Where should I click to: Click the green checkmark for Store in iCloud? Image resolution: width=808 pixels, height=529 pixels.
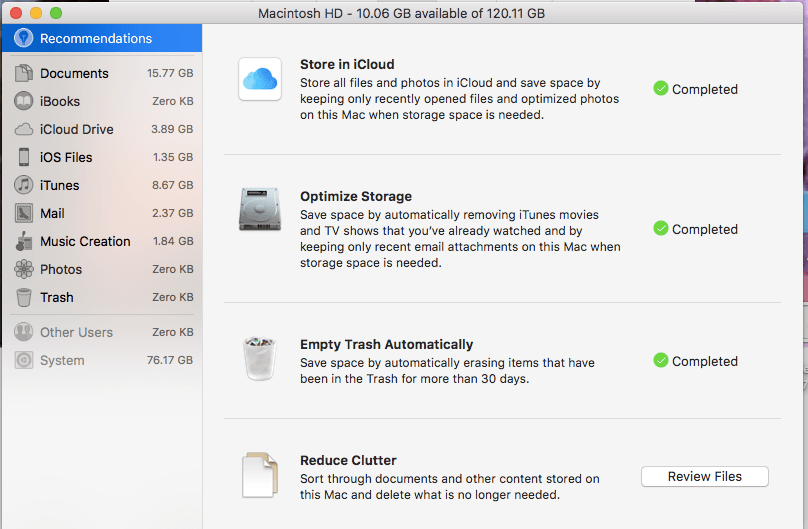coord(661,89)
